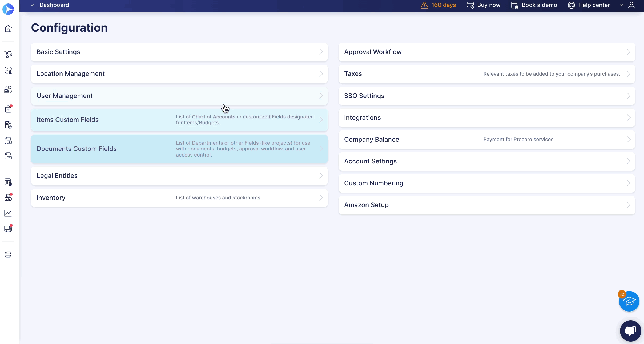Open Custom Numbering
This screenshot has height=344, width=644.
487,183
